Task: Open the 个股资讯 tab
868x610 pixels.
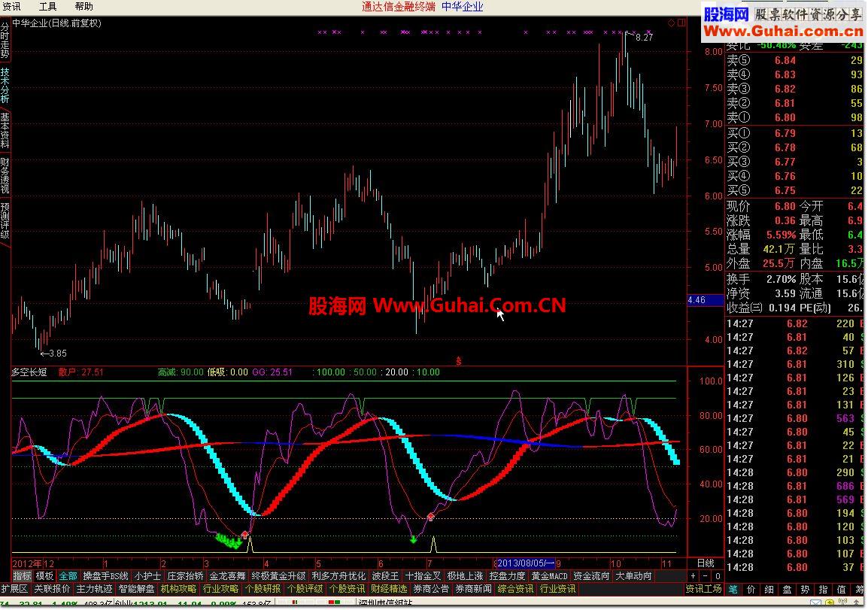Action: coord(347,589)
